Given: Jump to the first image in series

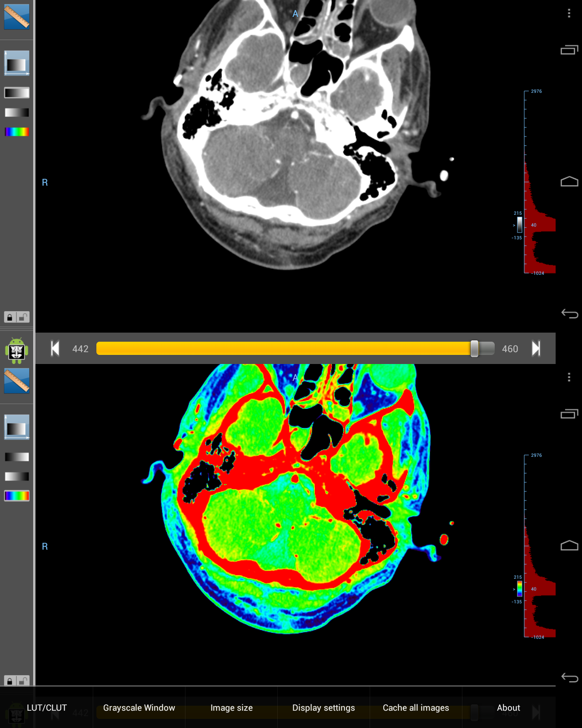Looking at the screenshot, I should point(55,349).
